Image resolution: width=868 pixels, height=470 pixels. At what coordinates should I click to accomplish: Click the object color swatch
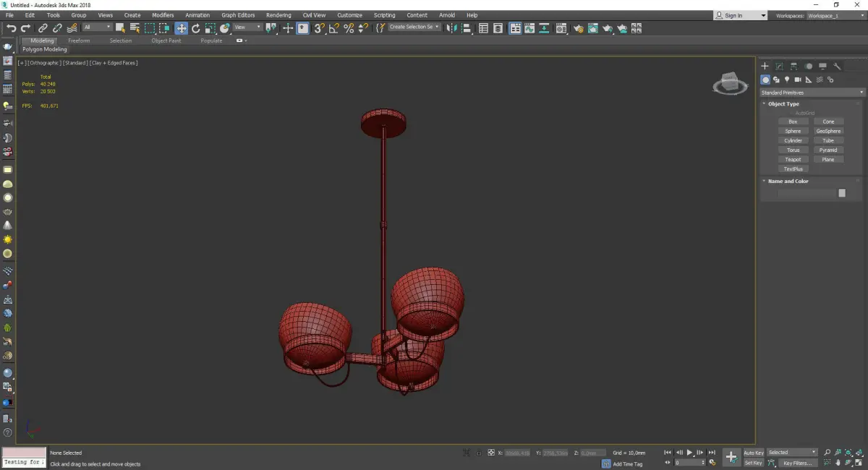point(842,193)
